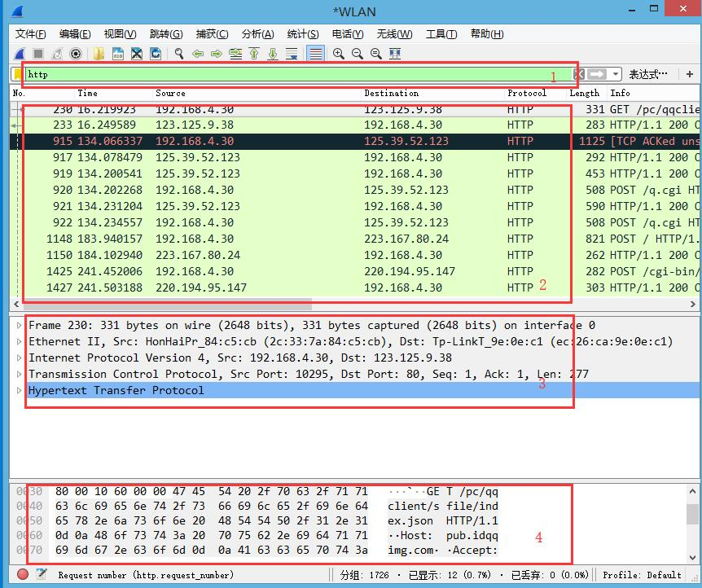Click in the http display filter field
The image size is (702, 588).
298,74
